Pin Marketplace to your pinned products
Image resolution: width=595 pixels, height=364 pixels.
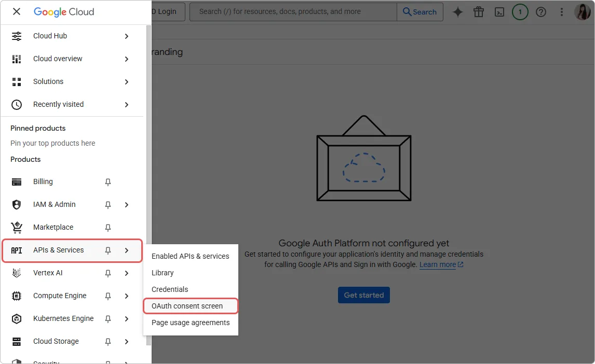pyautogui.click(x=107, y=227)
